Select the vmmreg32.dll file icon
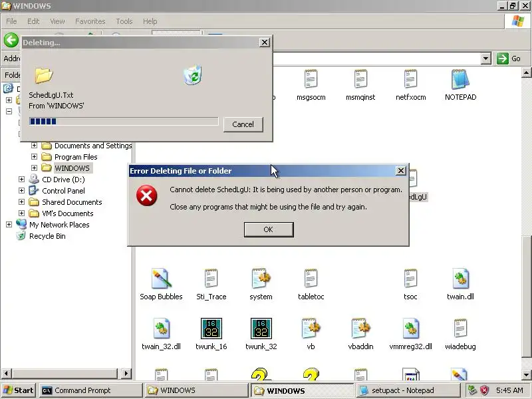The image size is (532, 399). 410,329
